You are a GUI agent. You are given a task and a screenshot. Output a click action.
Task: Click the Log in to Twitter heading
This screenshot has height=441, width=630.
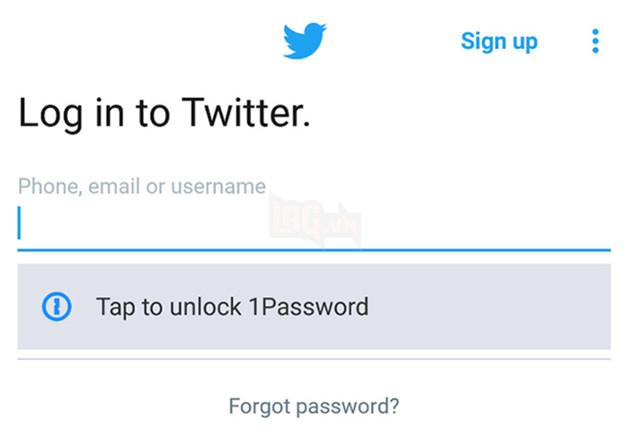(x=164, y=114)
